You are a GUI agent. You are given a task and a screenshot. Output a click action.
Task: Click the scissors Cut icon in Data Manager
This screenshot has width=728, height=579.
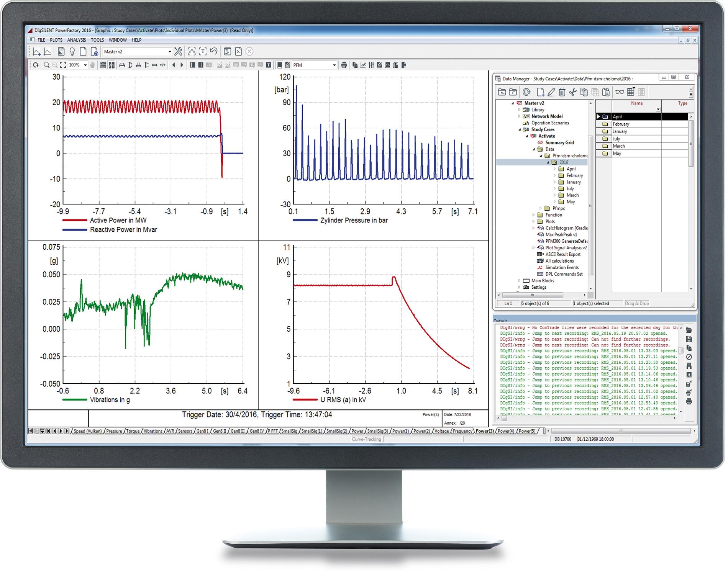(573, 92)
